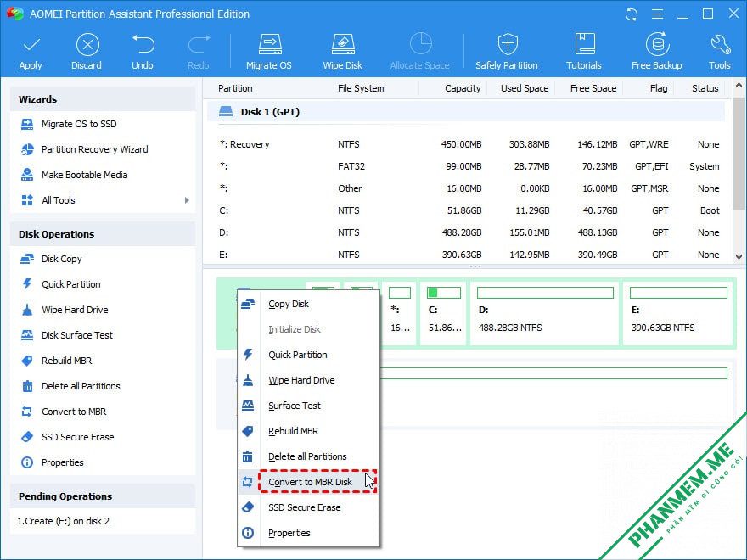Viewport: 747px width, 560px height.
Task: Sort by the Free Space column header
Action: pyautogui.click(x=593, y=88)
